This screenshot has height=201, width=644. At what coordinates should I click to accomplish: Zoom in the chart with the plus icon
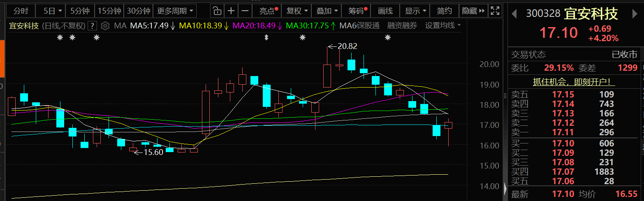click(x=232, y=11)
